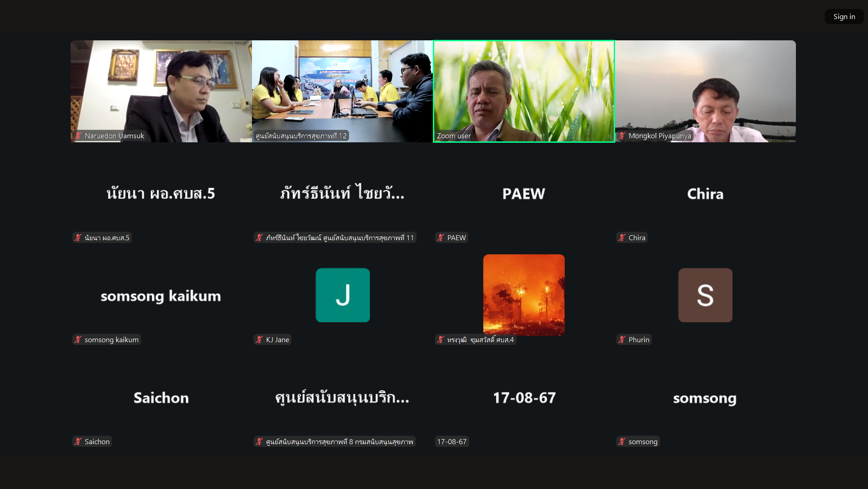The image size is (868, 489).
Task: Click muted mic icon beside Naruedon Uamsuk
Action: pyautogui.click(x=78, y=136)
